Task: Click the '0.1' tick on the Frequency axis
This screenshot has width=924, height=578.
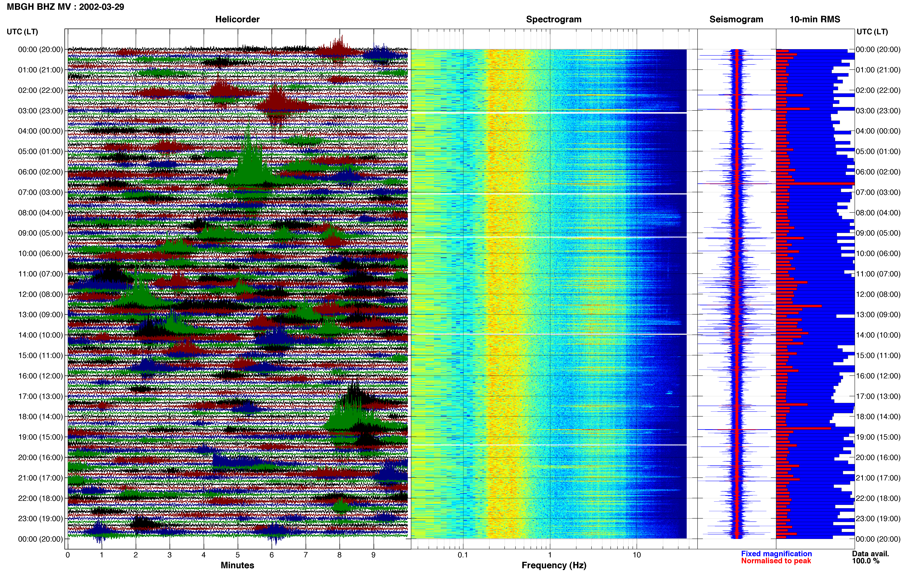Action: [x=463, y=555]
